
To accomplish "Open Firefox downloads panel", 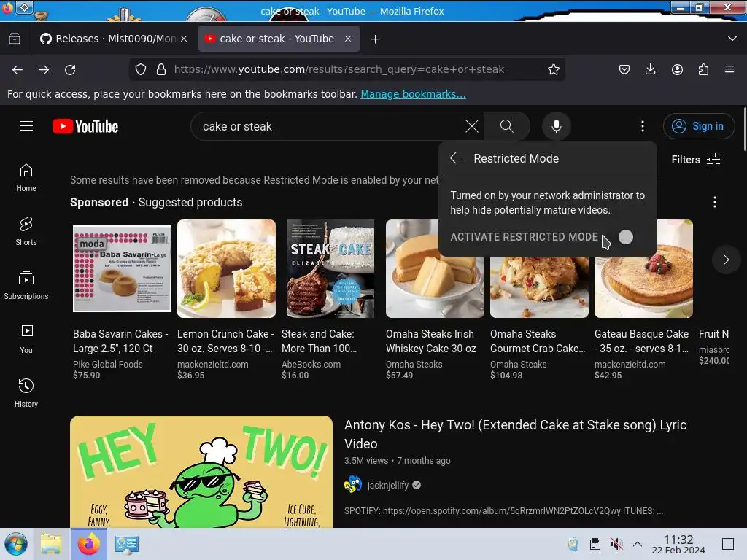I will 650,69.
